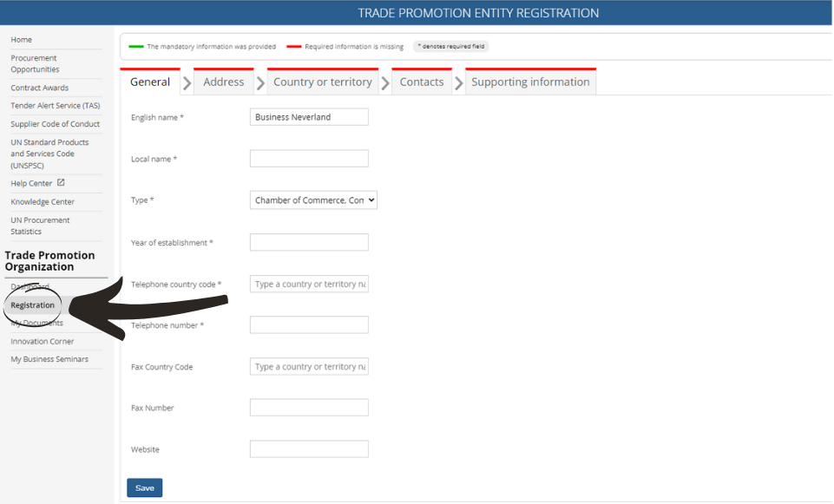Open the Help Center link
Screen dimensions: 834x504
coord(31,183)
